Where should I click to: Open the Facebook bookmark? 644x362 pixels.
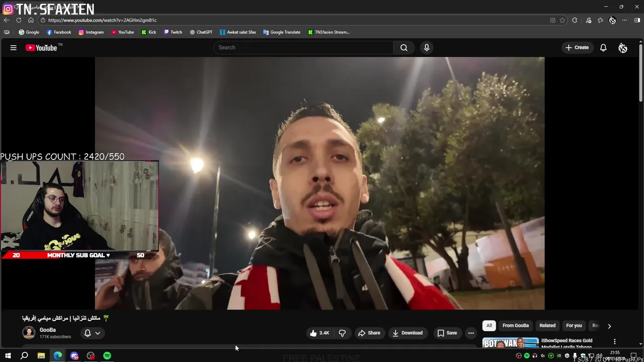click(x=59, y=32)
